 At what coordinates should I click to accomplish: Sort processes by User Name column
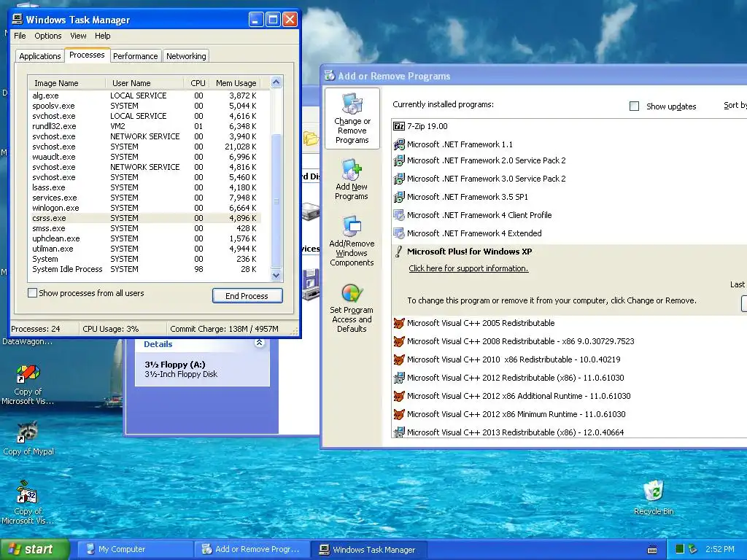pos(144,83)
